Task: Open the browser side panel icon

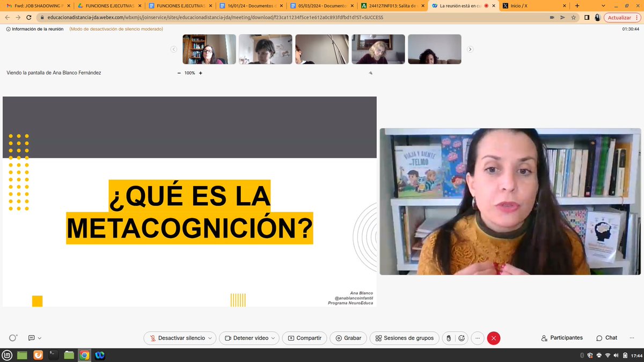Action: 587,17
